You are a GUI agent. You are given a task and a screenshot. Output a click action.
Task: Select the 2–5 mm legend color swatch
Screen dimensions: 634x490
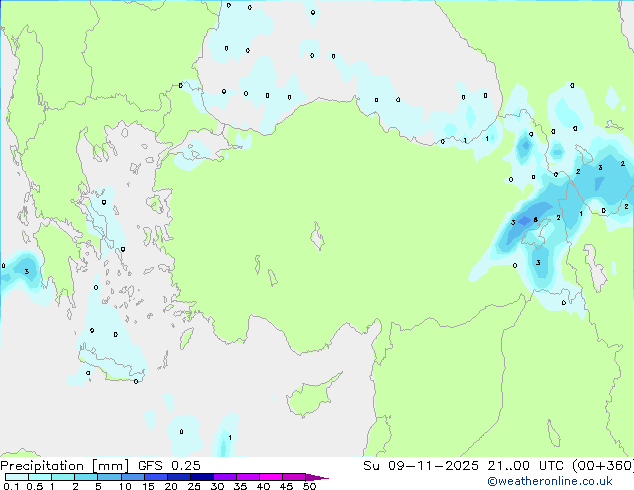tap(86, 477)
